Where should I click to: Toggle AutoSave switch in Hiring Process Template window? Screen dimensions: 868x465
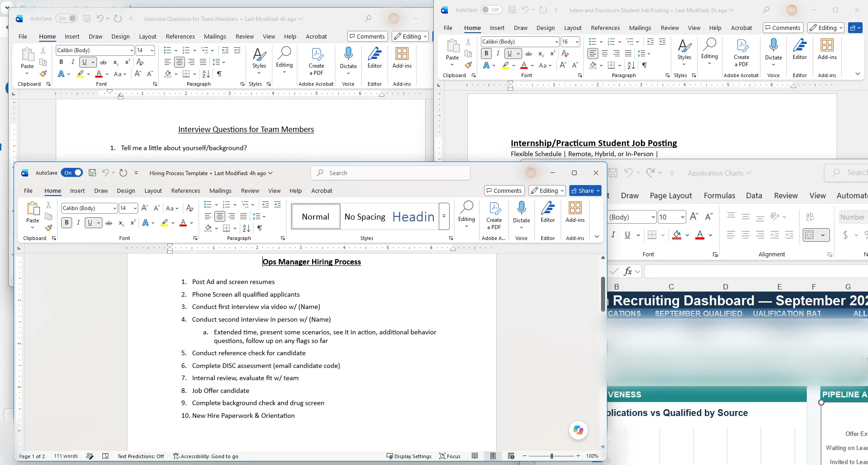(72, 173)
